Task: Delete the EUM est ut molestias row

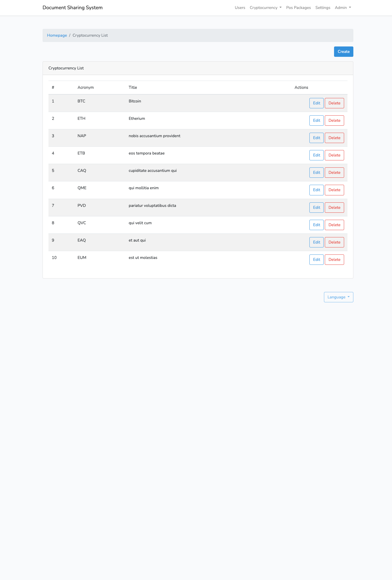Action: pyautogui.click(x=334, y=259)
